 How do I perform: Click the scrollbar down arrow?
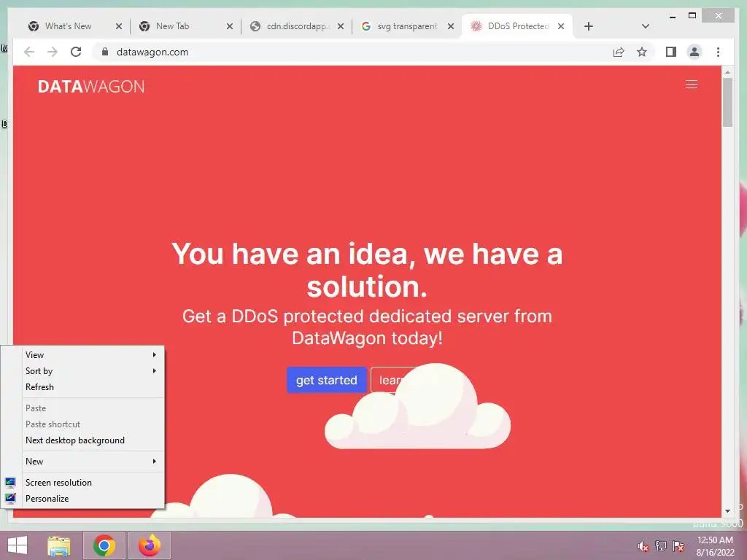[x=727, y=511]
